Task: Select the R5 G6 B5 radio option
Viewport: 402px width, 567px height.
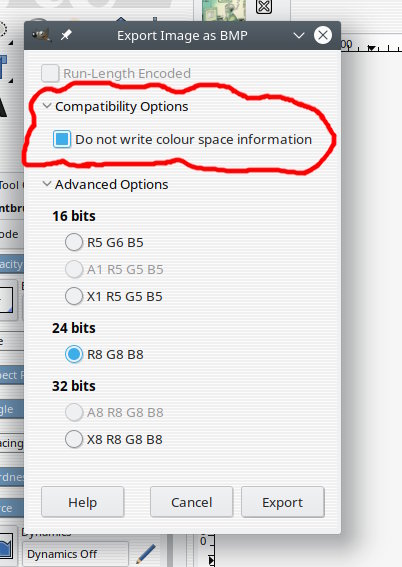Action: coord(74,242)
